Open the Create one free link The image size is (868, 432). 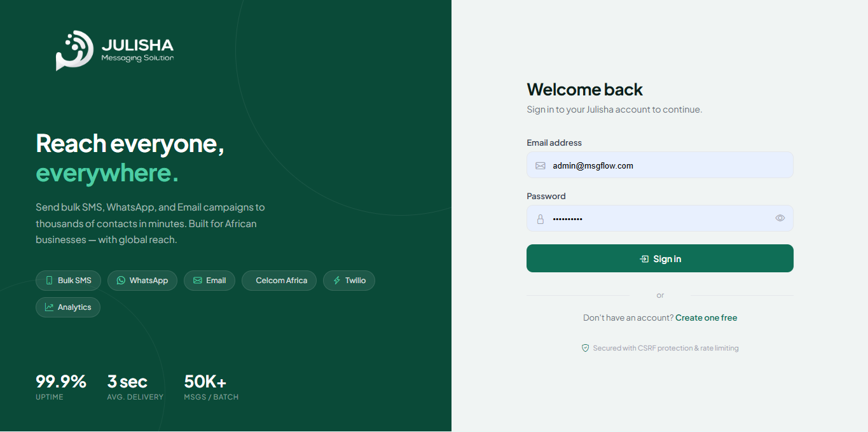pos(706,317)
